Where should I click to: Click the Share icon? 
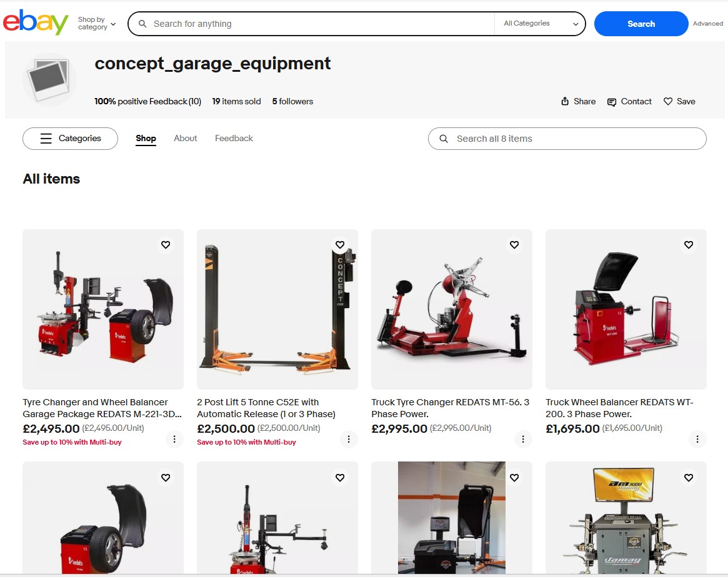(565, 101)
